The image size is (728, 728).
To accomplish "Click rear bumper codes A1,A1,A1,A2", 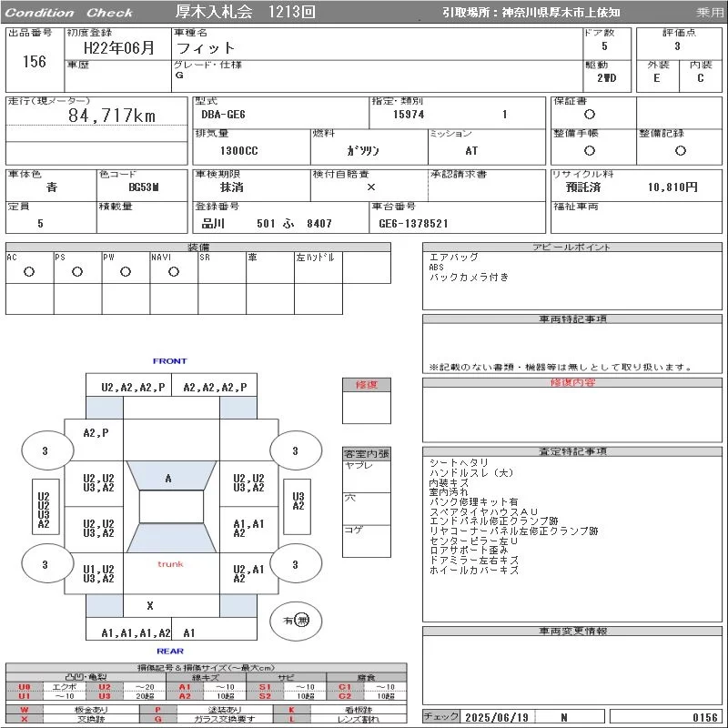I will [136, 632].
